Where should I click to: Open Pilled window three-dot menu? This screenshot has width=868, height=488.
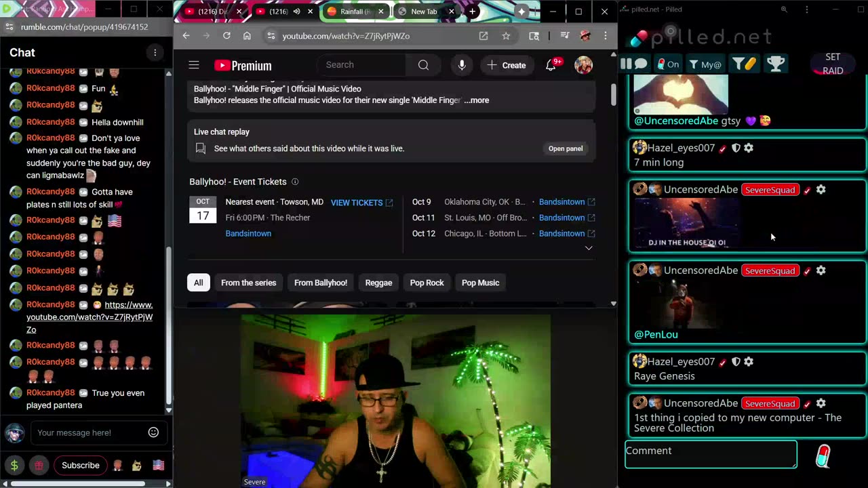pos(806,9)
